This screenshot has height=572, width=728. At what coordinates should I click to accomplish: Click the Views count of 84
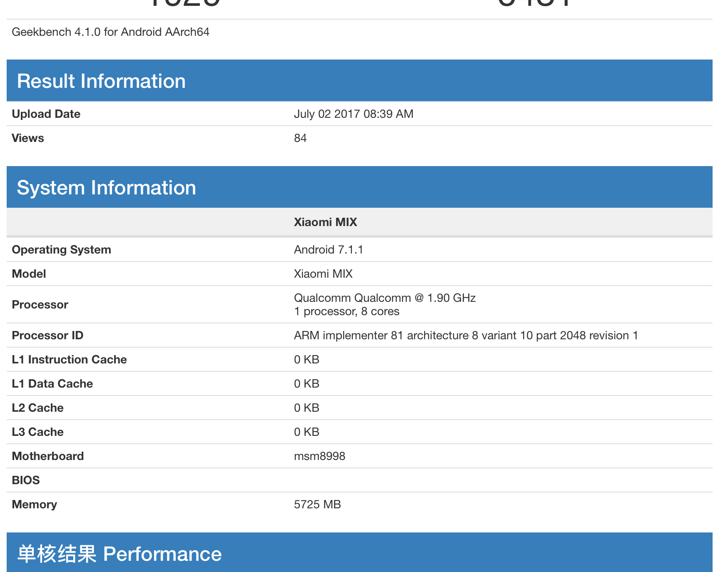coord(300,138)
